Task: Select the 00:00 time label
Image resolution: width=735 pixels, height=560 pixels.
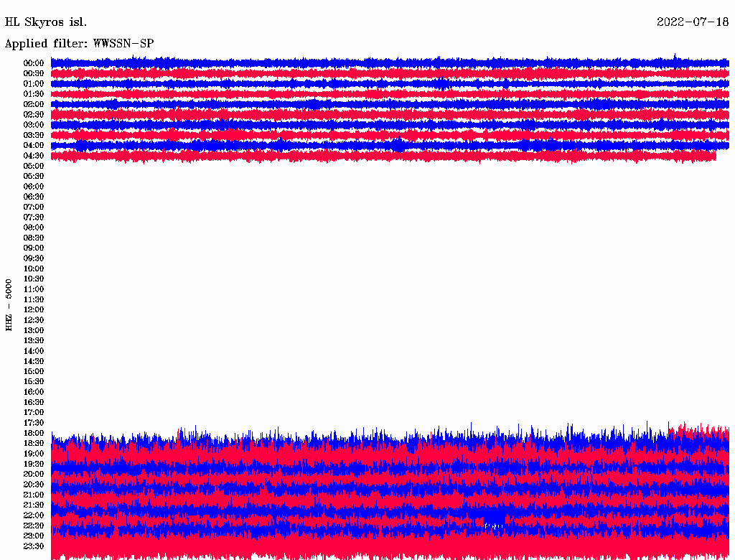Action: pyautogui.click(x=34, y=63)
